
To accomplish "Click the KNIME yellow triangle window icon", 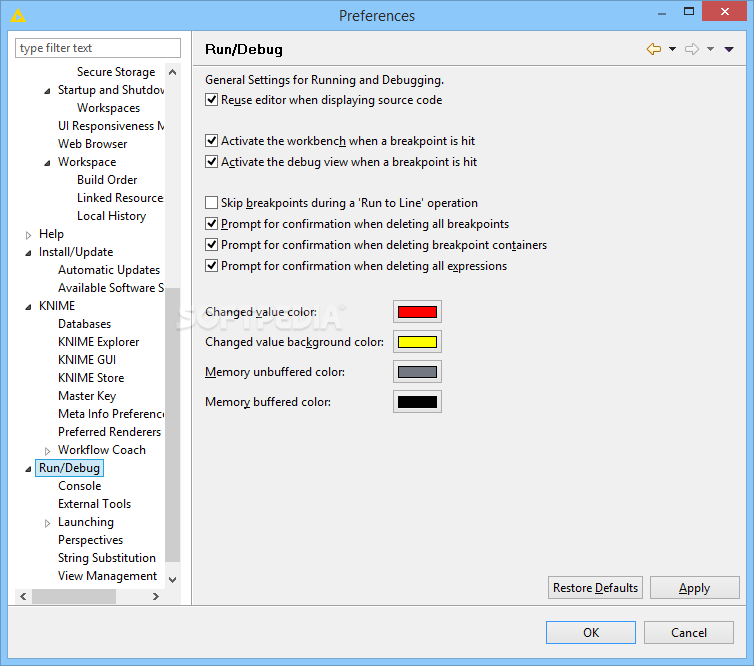I will pos(18,15).
